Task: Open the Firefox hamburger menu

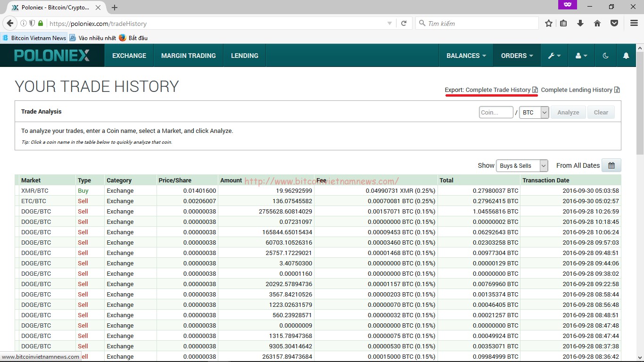Action: [x=634, y=23]
